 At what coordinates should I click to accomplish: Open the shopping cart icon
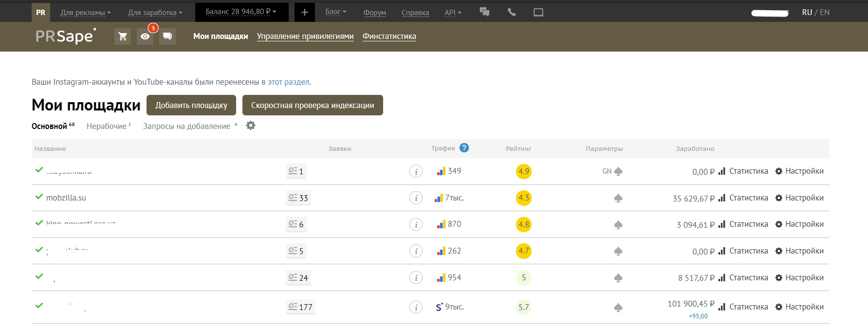pyautogui.click(x=123, y=36)
